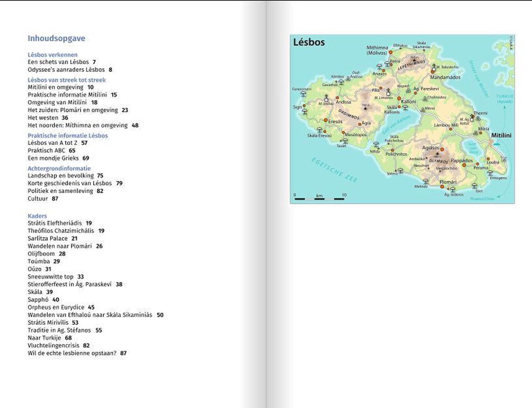
Task: Click 'Mesótopos' label on the map
Action: (x=356, y=135)
